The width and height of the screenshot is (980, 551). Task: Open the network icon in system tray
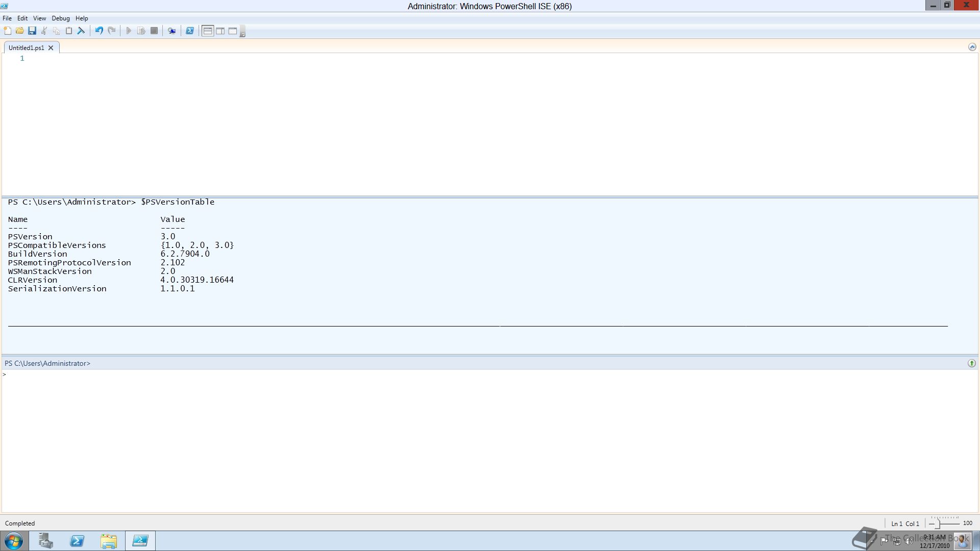tap(897, 541)
